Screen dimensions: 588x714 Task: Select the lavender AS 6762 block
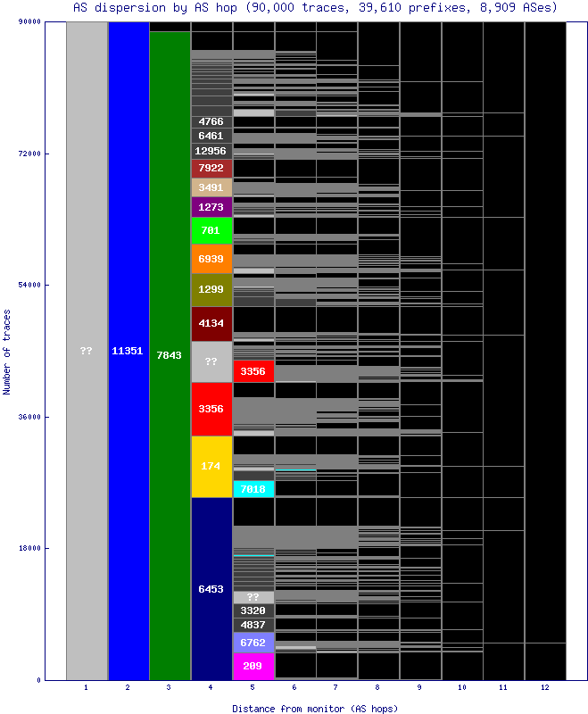click(253, 642)
